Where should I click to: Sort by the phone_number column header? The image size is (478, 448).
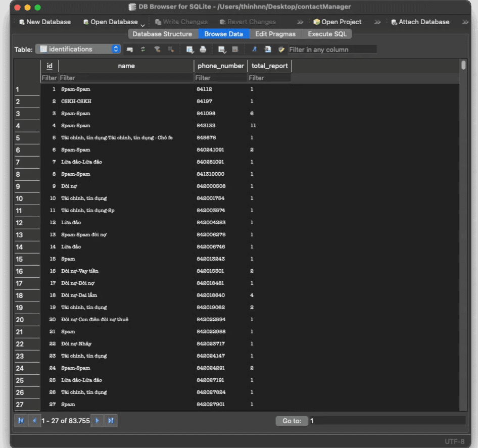[221, 66]
